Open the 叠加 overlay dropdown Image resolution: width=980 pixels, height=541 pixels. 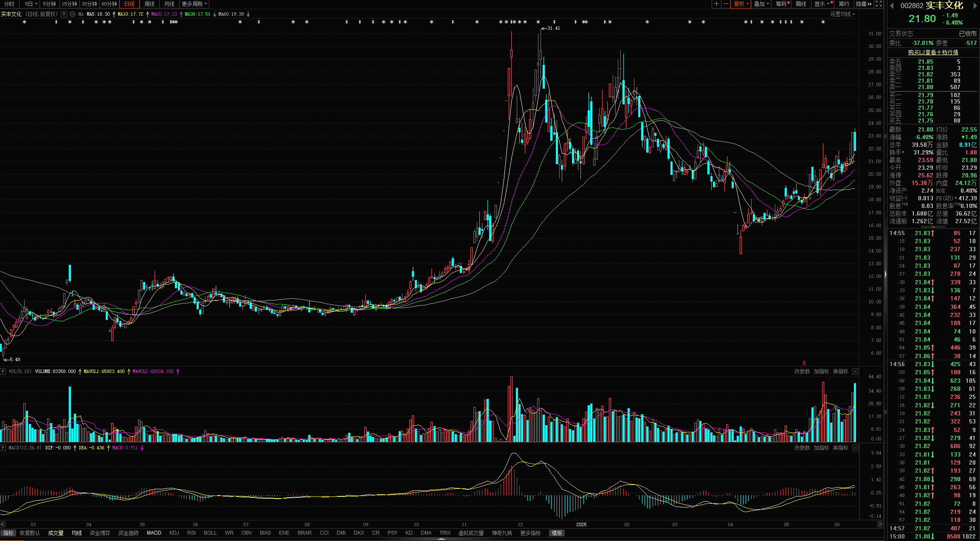(x=762, y=4)
